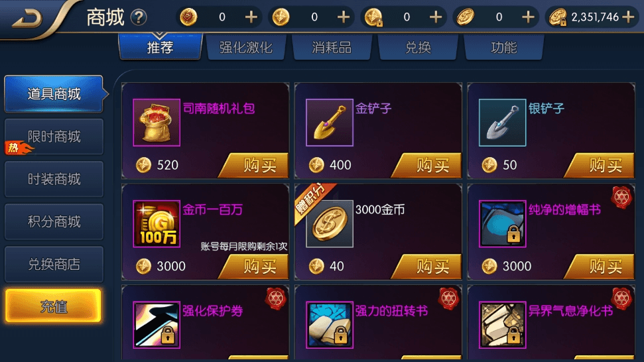Tap the 异界气息净化书 item icon
The image size is (644, 362).
point(502,325)
